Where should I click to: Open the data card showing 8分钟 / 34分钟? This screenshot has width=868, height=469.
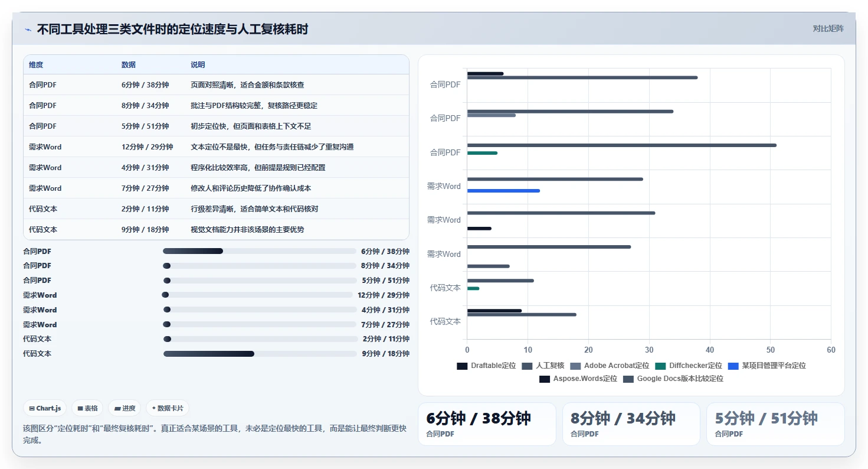(x=631, y=424)
